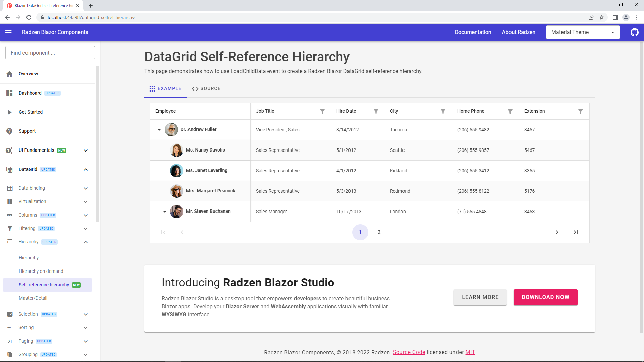Image resolution: width=644 pixels, height=362 pixels.
Task: Switch to the Source tab
Action: 206,89
